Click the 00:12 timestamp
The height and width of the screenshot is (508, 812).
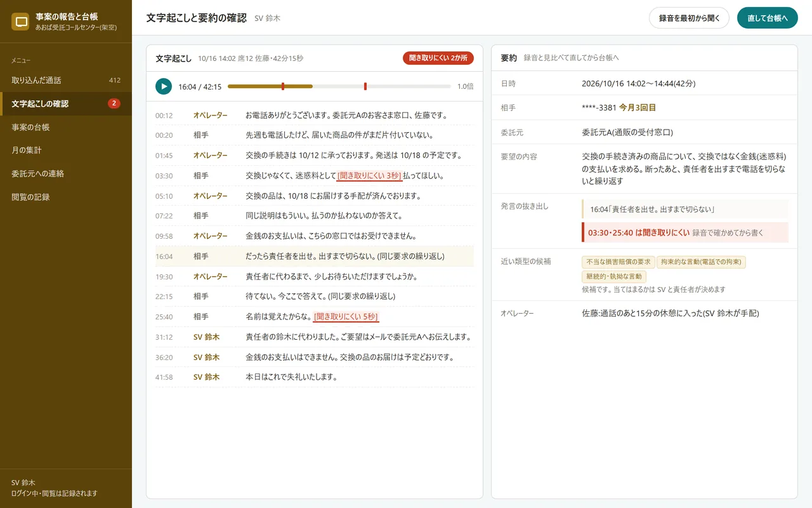click(164, 116)
